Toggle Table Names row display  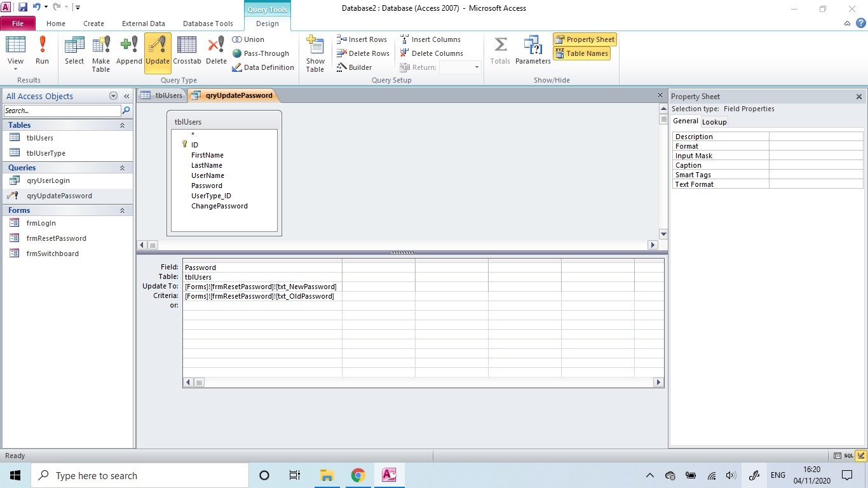coord(581,53)
